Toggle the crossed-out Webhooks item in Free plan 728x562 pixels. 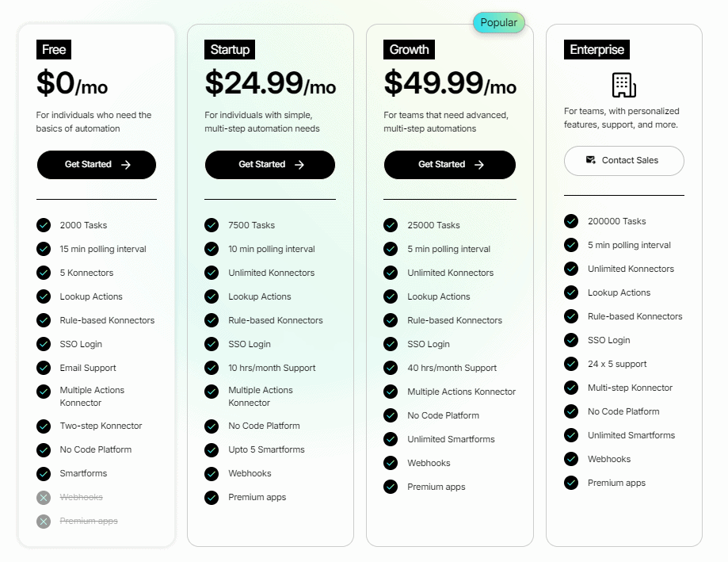82,498
